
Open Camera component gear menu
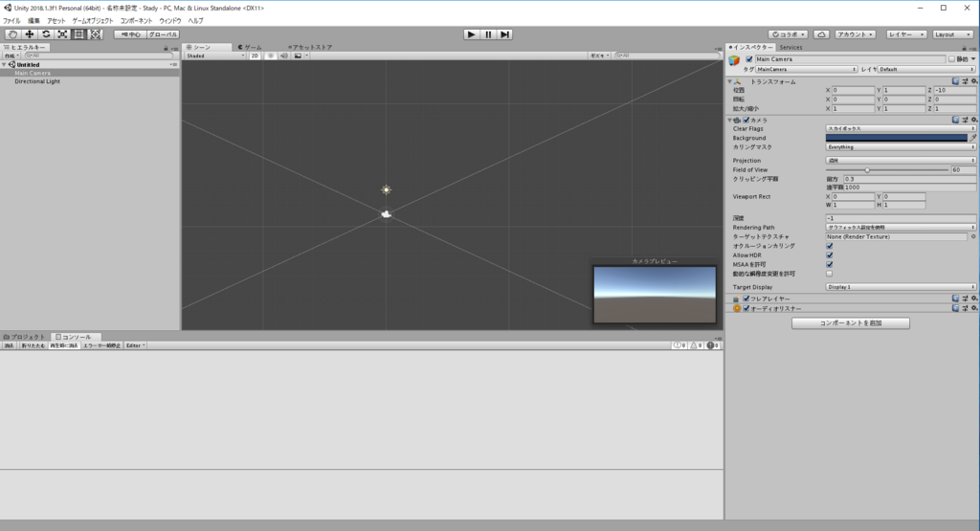[x=973, y=120]
